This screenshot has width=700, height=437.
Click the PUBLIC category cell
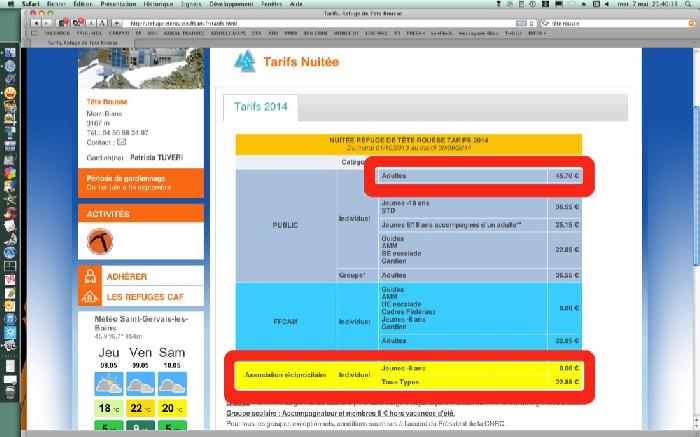click(285, 225)
